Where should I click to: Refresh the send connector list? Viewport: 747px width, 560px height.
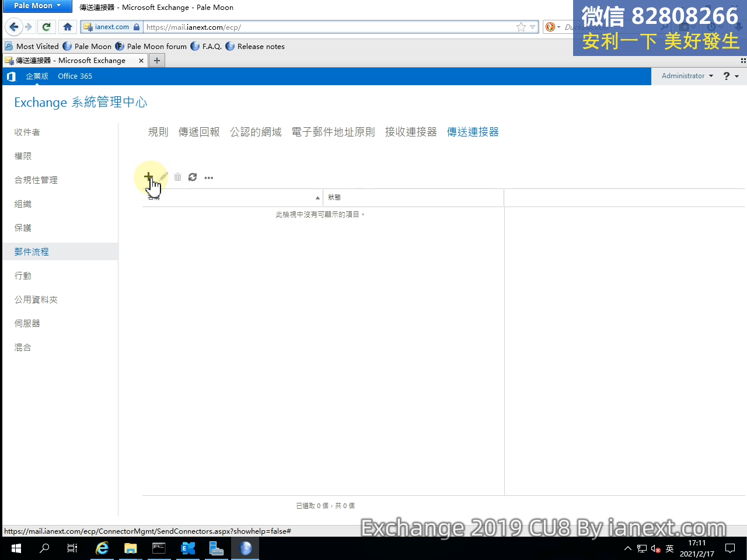193,177
